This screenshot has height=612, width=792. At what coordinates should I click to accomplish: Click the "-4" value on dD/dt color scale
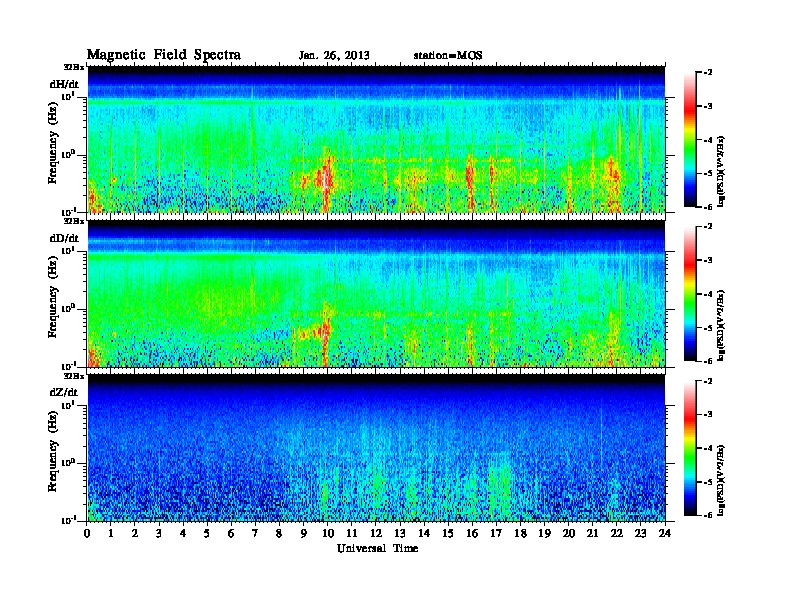point(708,294)
